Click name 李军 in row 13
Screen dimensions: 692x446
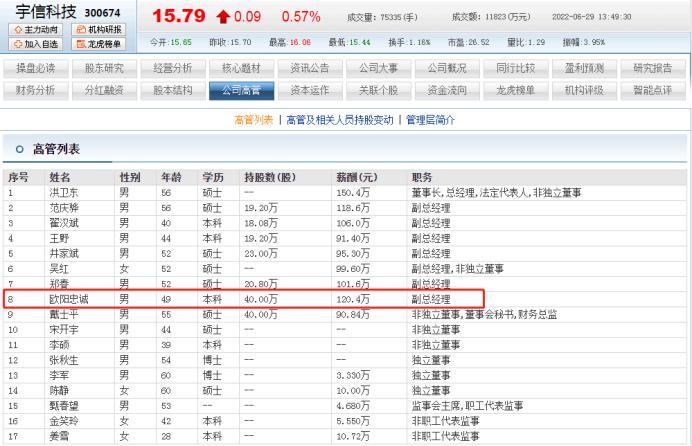click(59, 375)
